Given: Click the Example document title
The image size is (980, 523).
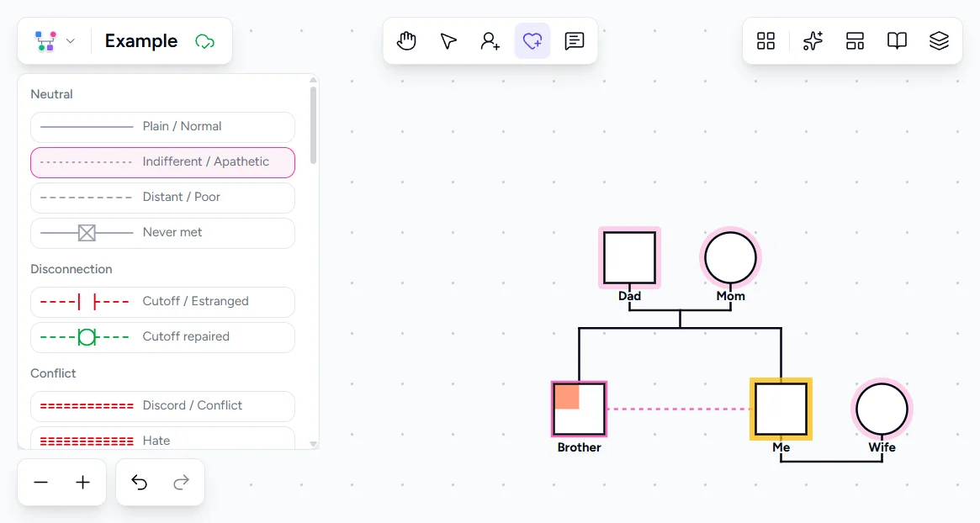Looking at the screenshot, I should click(141, 41).
